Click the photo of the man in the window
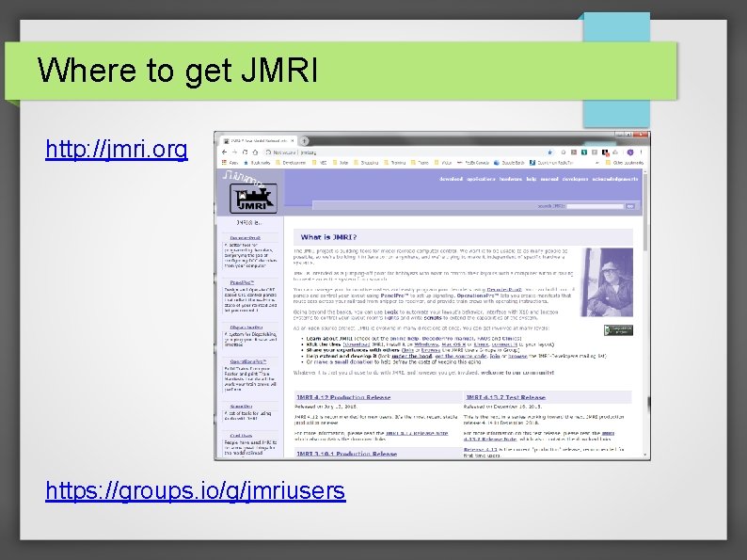 (x=607, y=282)
